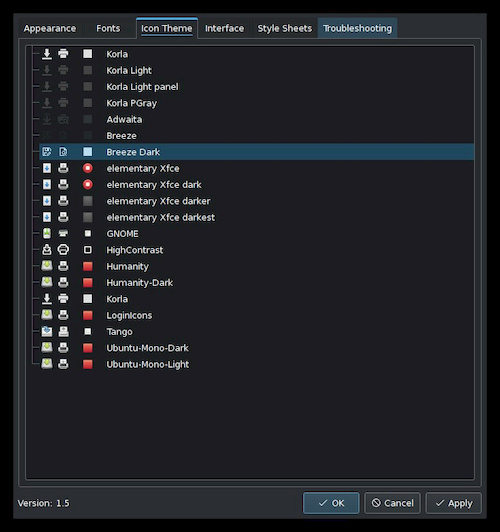The height and width of the screenshot is (532, 500).
Task: Choose the LoginIcons theme
Action: click(129, 316)
